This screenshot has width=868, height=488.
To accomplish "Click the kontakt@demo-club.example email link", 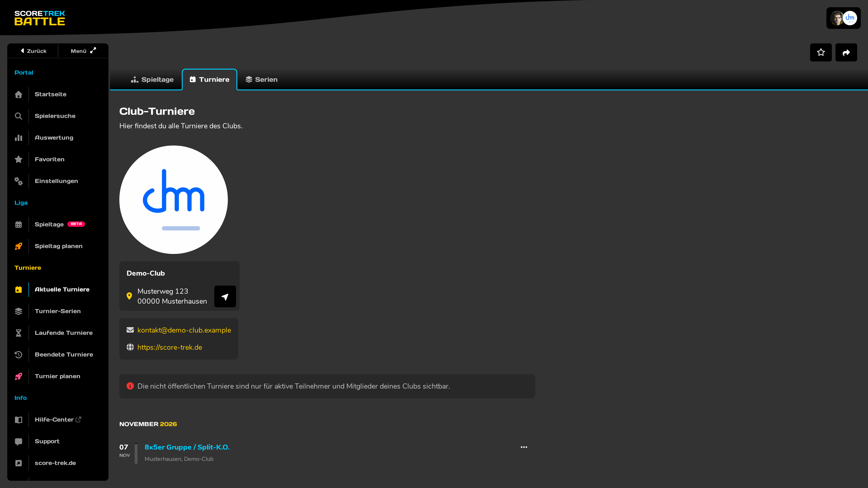I will pos(184,330).
